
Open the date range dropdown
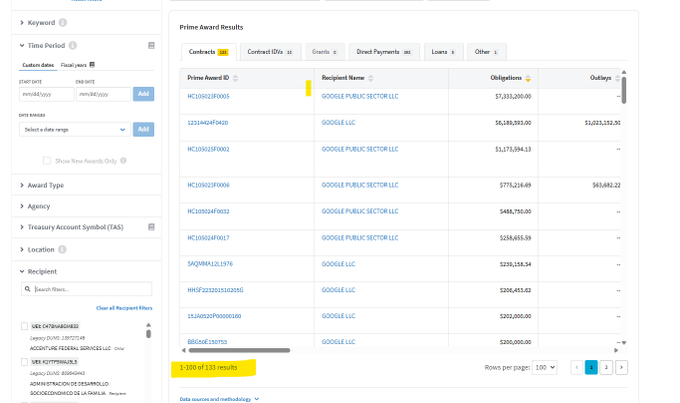75,129
